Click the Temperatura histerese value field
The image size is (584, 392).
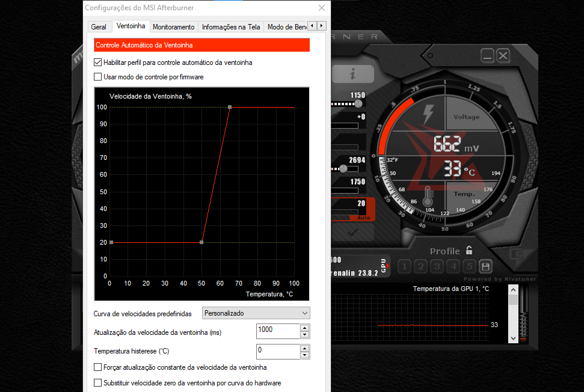coord(278,352)
